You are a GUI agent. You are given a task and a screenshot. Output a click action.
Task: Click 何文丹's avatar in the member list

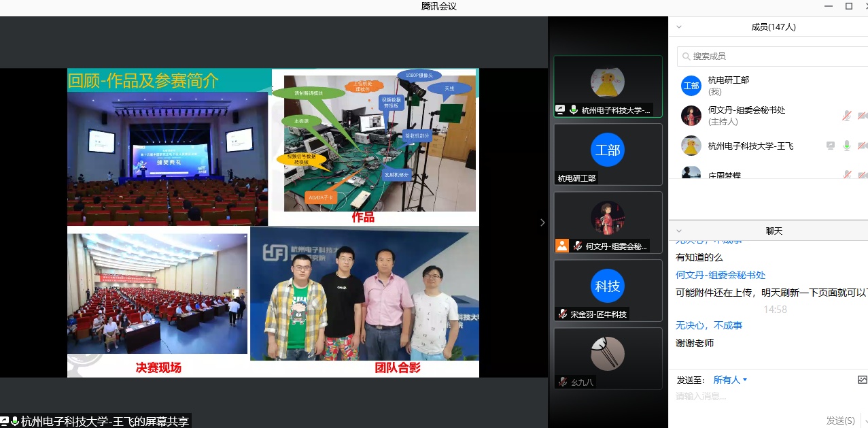(691, 116)
